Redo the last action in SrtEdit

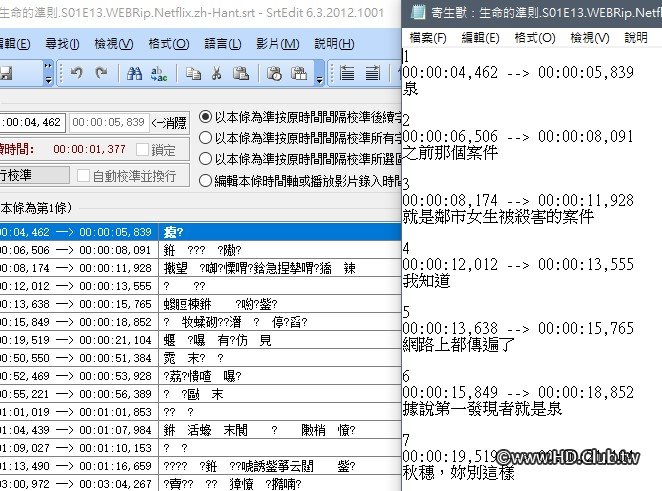tap(101, 73)
